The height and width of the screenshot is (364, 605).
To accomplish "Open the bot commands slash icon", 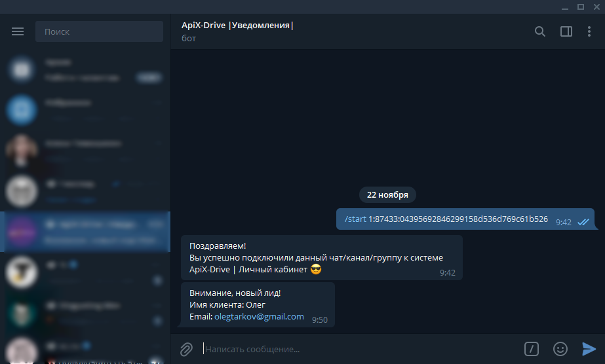I will click(x=532, y=349).
